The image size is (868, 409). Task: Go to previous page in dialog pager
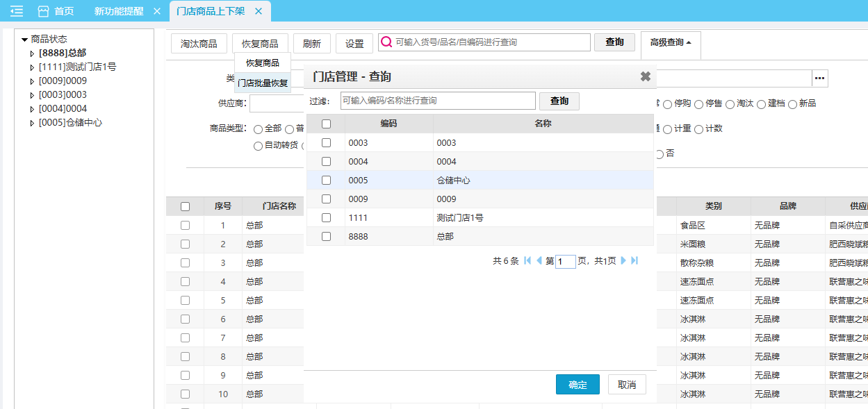click(x=539, y=260)
